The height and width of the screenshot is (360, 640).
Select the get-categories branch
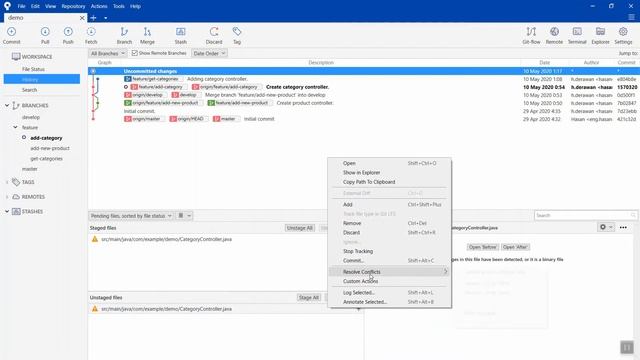click(x=47, y=158)
